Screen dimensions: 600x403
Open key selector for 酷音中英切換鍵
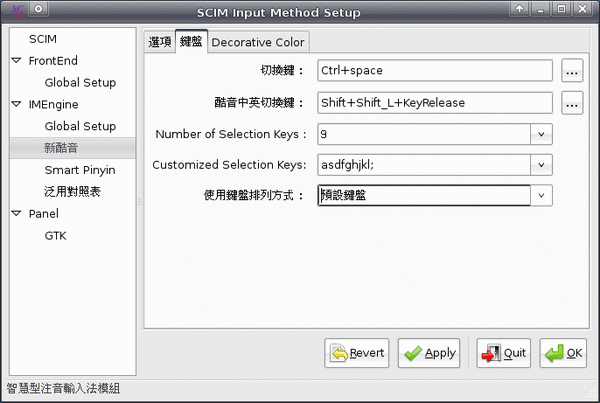click(572, 103)
